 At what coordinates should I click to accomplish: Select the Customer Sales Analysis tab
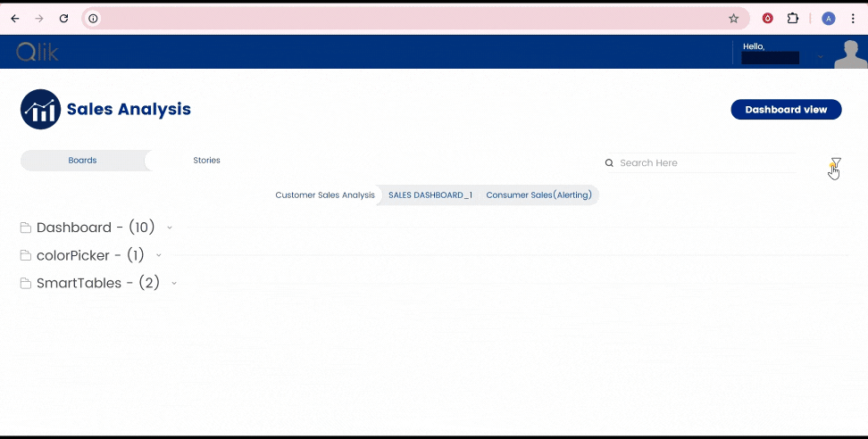click(325, 195)
